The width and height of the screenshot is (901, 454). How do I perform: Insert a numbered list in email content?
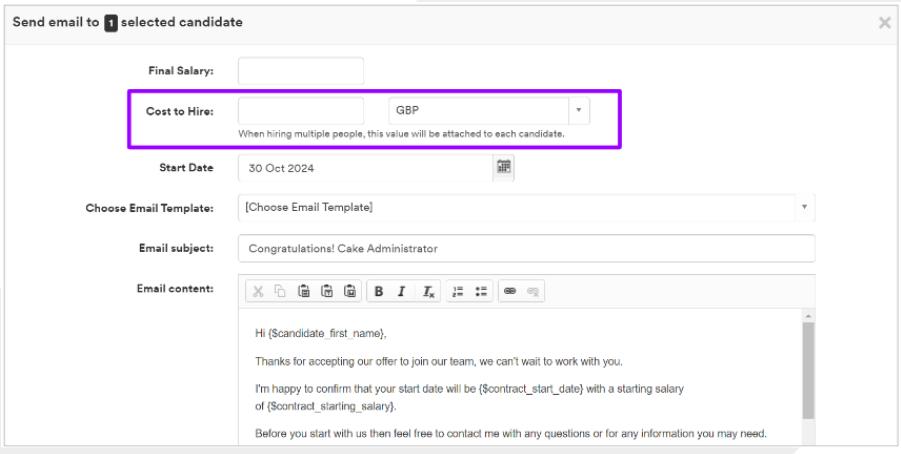point(458,291)
